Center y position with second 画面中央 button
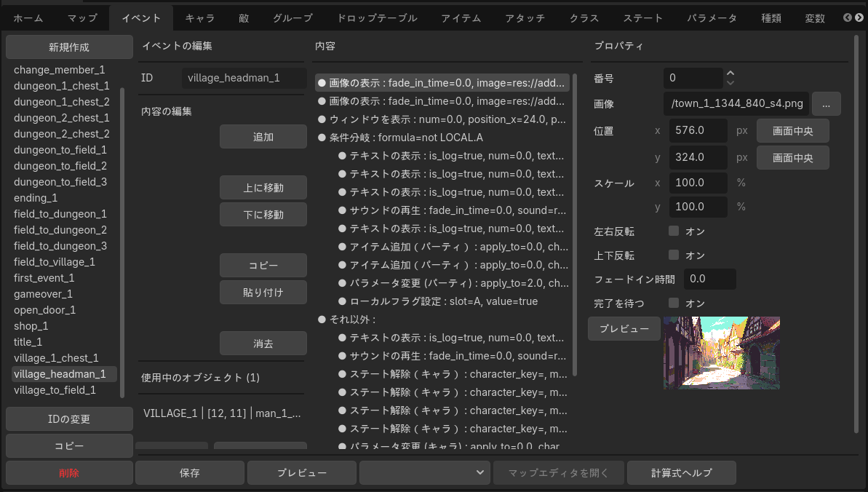The height and width of the screenshot is (492, 868). coord(793,157)
